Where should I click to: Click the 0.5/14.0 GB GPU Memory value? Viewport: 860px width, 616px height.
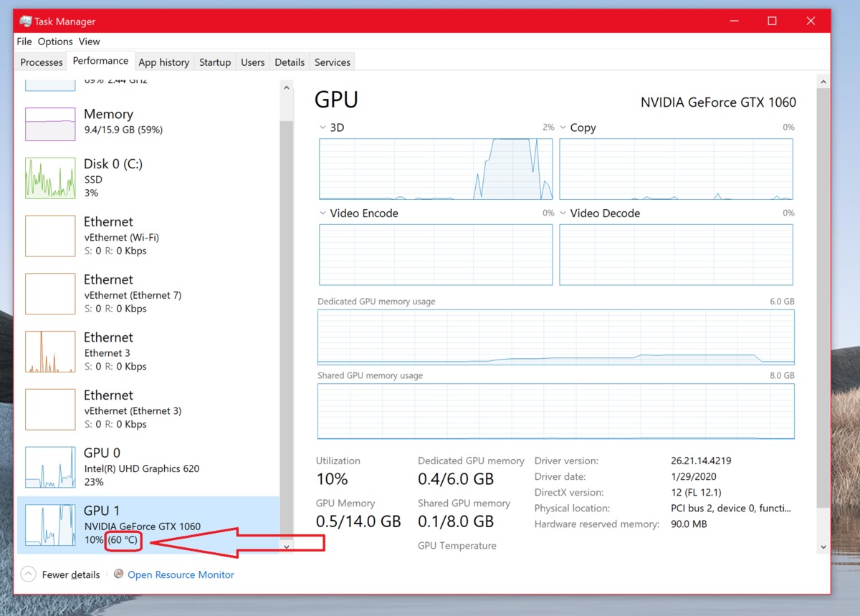tap(358, 521)
